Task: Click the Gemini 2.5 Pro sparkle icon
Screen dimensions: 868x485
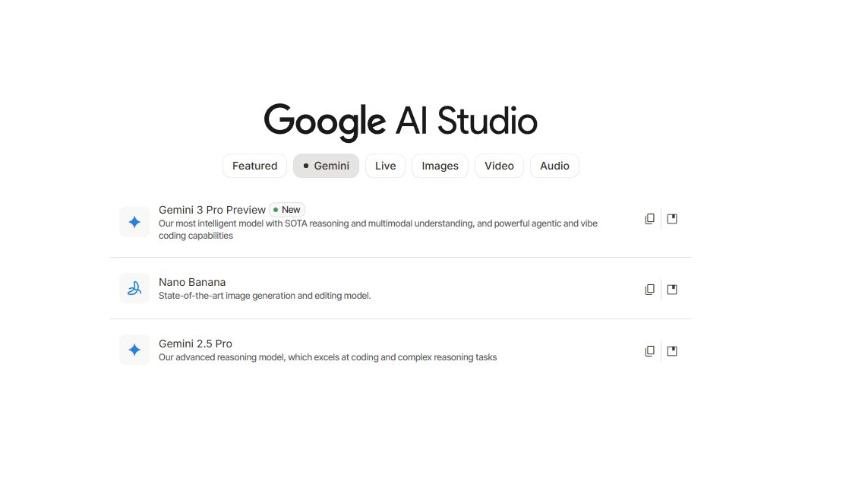Action: tap(134, 350)
